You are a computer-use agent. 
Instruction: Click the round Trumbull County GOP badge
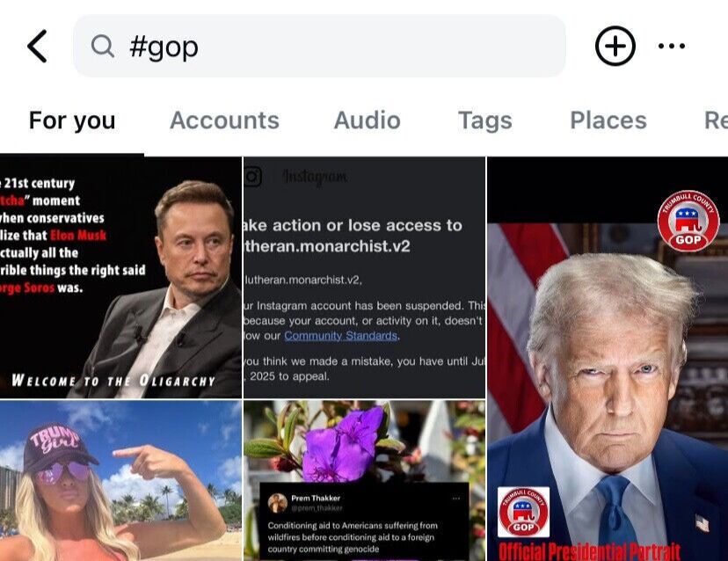[x=688, y=222]
